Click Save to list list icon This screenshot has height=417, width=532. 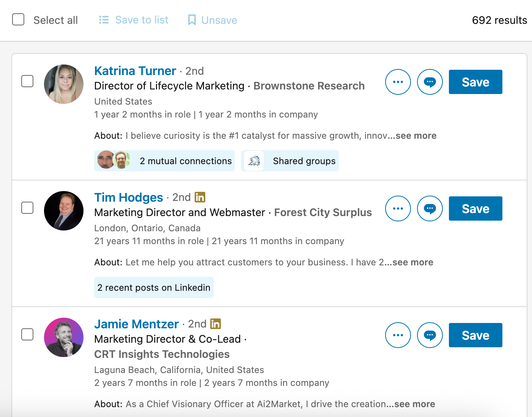click(x=104, y=20)
